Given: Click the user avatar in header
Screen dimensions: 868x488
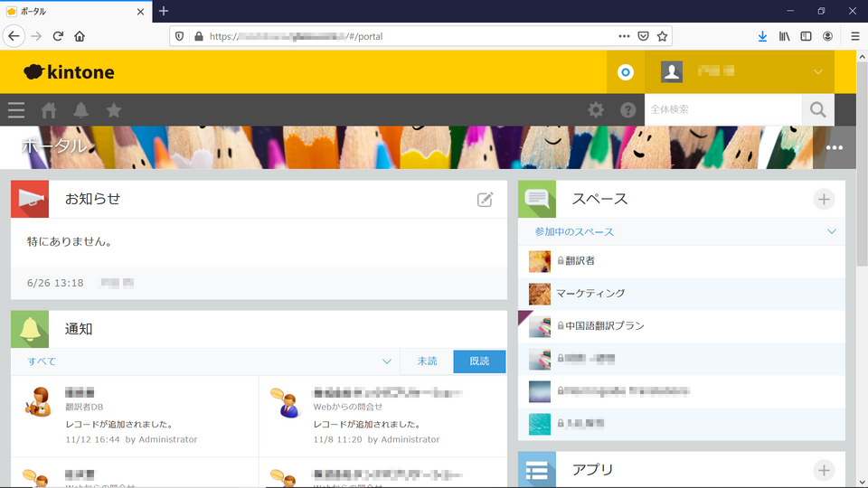Looking at the screenshot, I should coord(672,72).
